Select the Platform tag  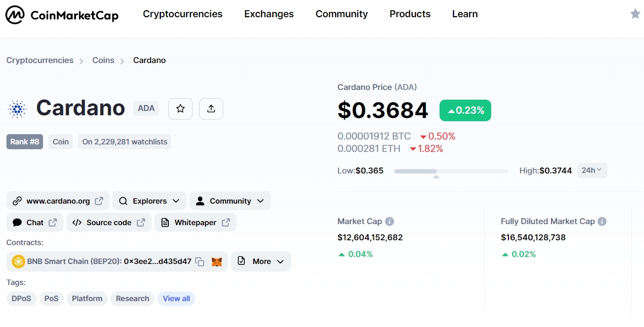pyautogui.click(x=87, y=298)
